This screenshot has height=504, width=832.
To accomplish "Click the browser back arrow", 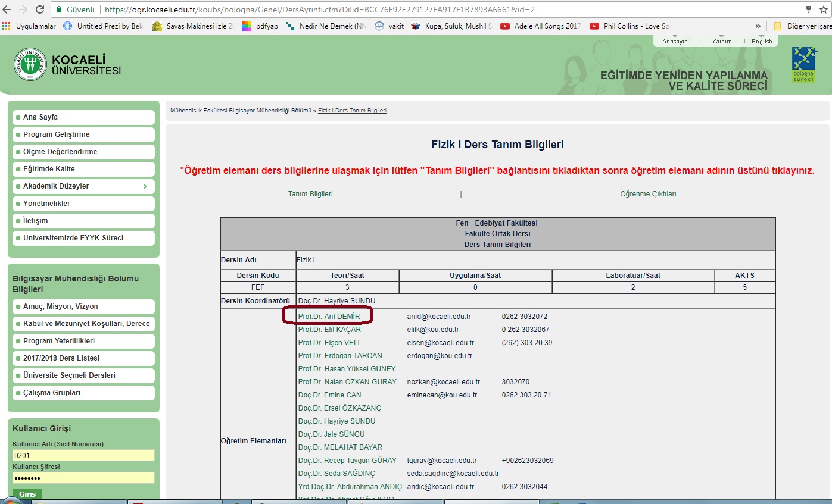I will [8, 10].
